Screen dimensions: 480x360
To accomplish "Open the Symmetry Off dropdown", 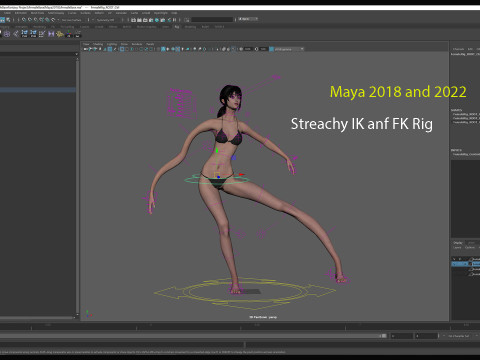I will tap(106, 20).
